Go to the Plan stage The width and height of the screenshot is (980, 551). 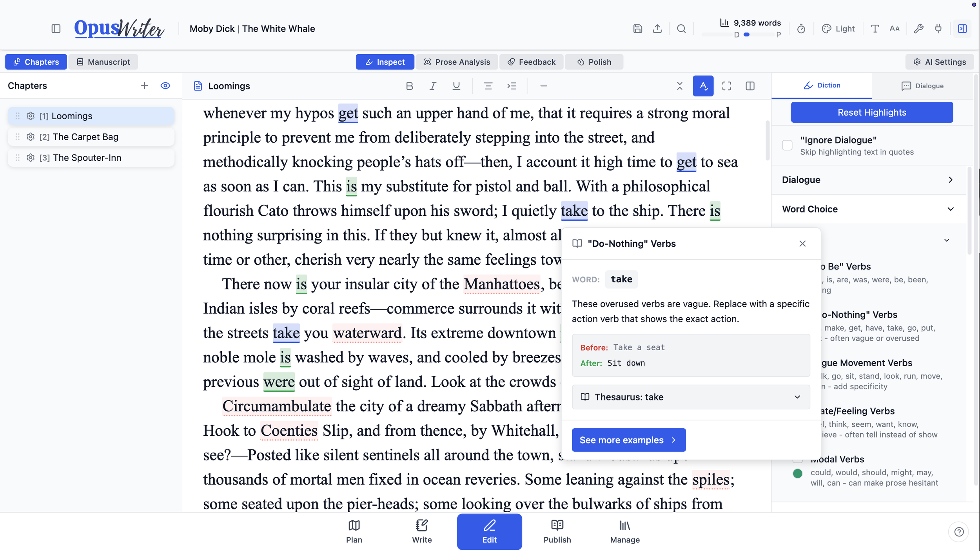[354, 531]
